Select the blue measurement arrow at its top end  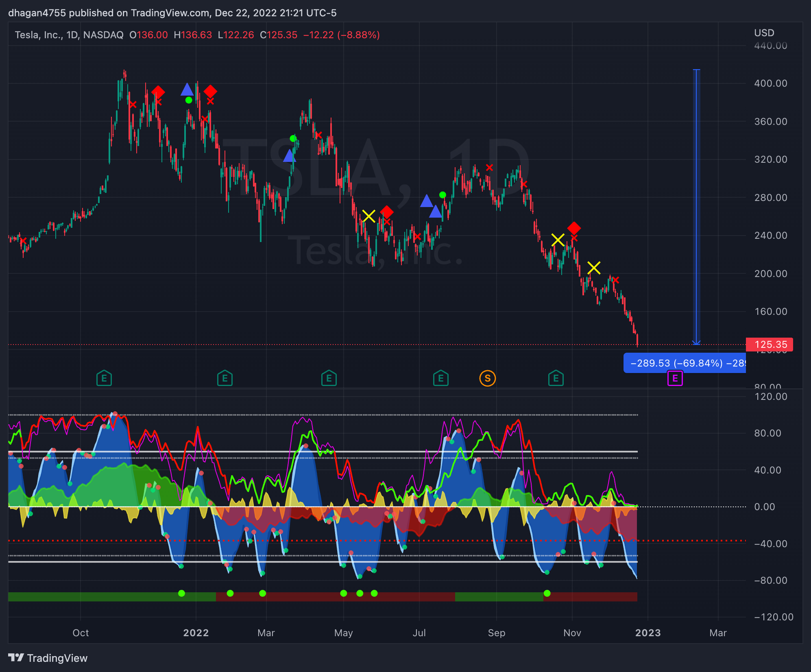point(696,70)
